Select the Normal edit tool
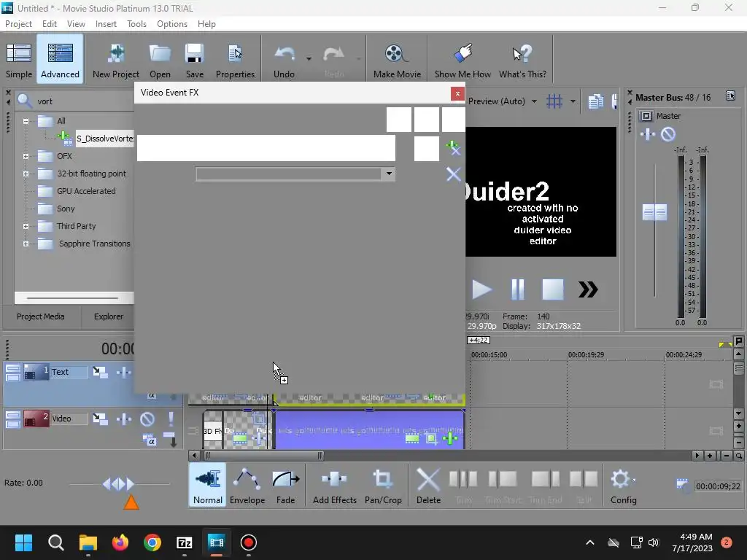Viewport: 747px width, 560px height. point(208,485)
